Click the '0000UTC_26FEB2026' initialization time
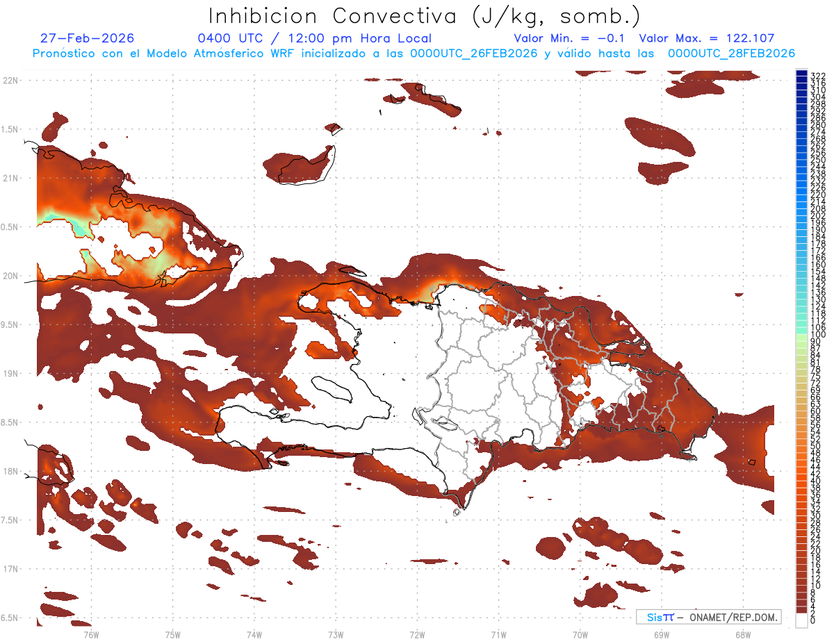 click(473, 53)
